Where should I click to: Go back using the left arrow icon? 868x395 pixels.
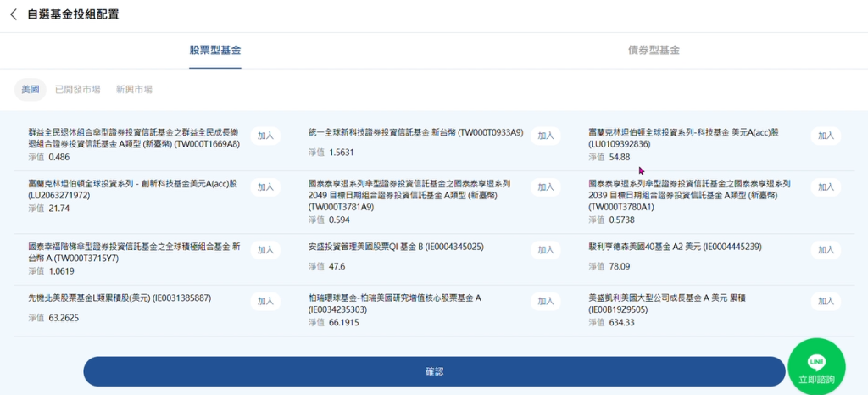tap(14, 14)
